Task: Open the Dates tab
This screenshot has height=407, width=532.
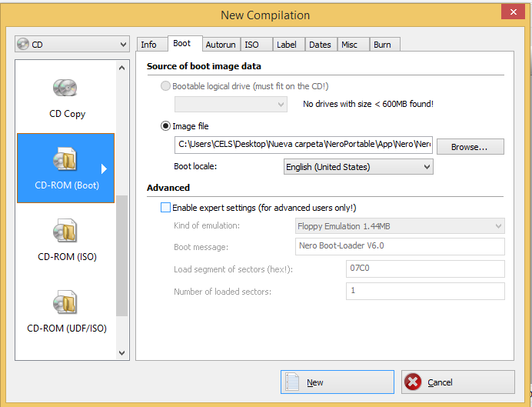Action: click(321, 45)
